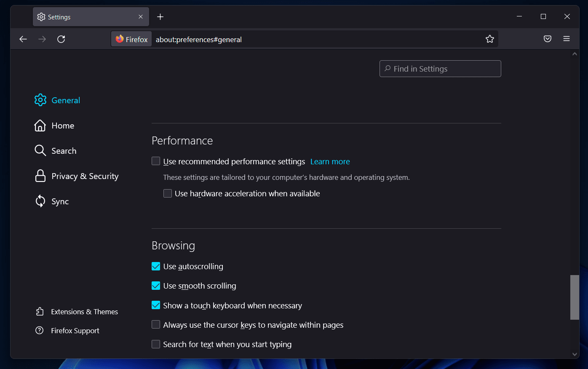Reload the current page
The height and width of the screenshot is (369, 588).
[x=61, y=39]
